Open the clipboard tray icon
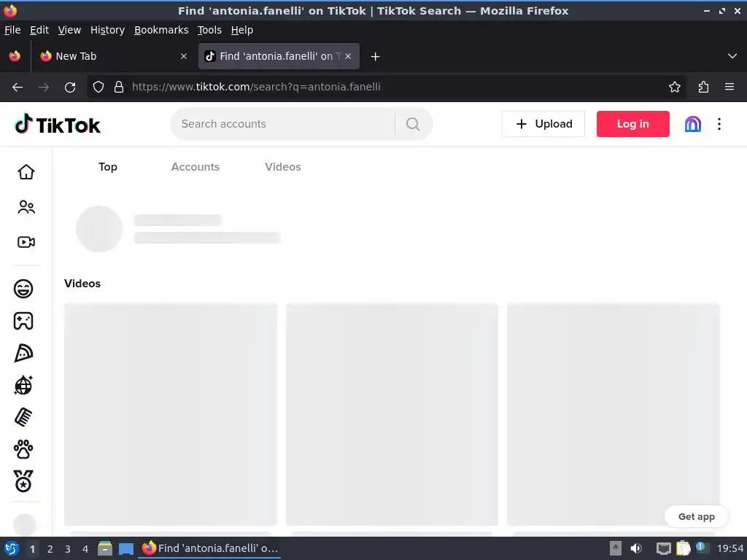The height and width of the screenshot is (560, 747). tap(683, 548)
